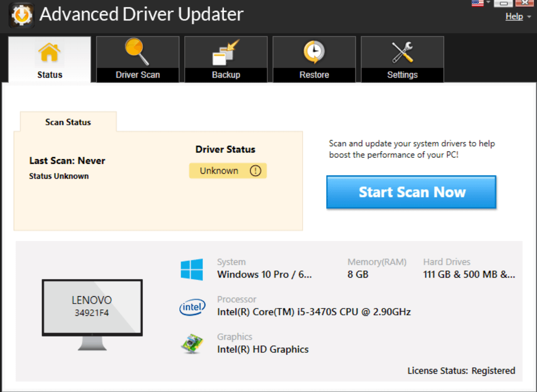Viewport: 537px width, 392px height.
Task: Switch to the Scan Status tab
Action: click(x=68, y=122)
